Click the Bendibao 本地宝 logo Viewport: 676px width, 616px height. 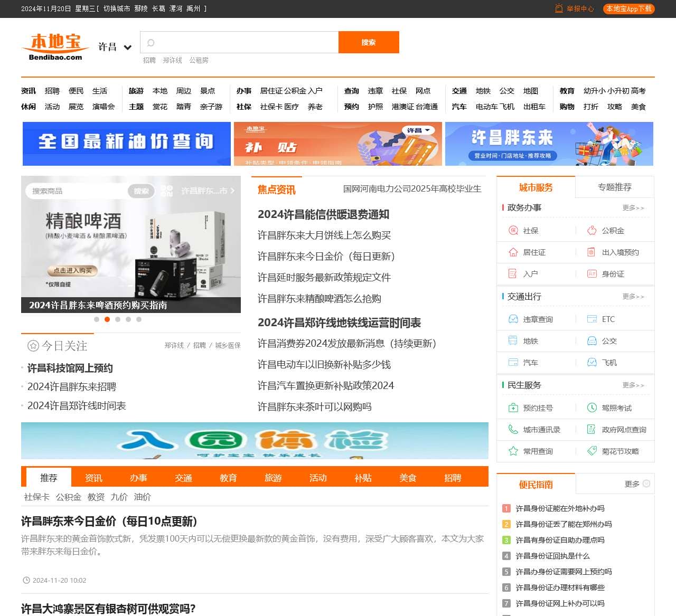coord(55,47)
